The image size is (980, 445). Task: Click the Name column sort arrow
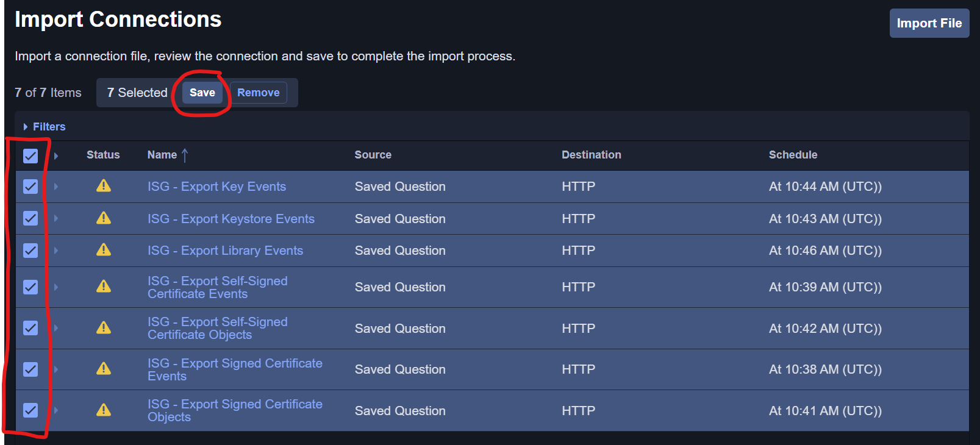[185, 155]
